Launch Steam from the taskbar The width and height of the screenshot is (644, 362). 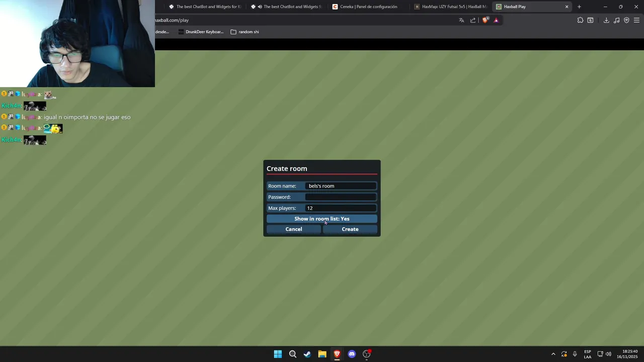click(307, 354)
